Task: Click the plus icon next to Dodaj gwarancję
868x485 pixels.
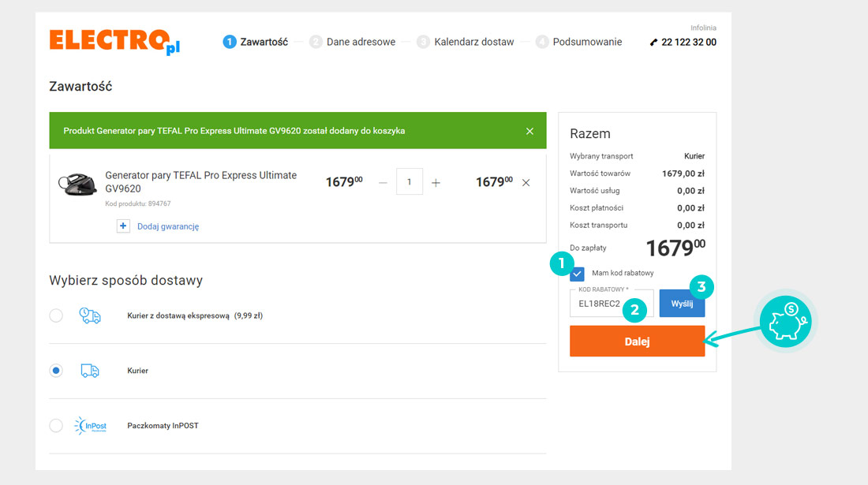Action: click(123, 226)
